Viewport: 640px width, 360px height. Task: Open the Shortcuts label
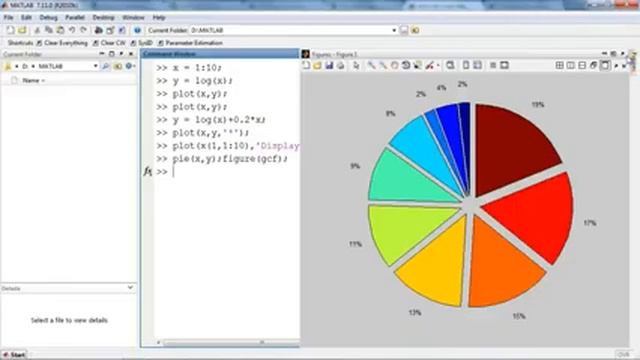[x=20, y=43]
